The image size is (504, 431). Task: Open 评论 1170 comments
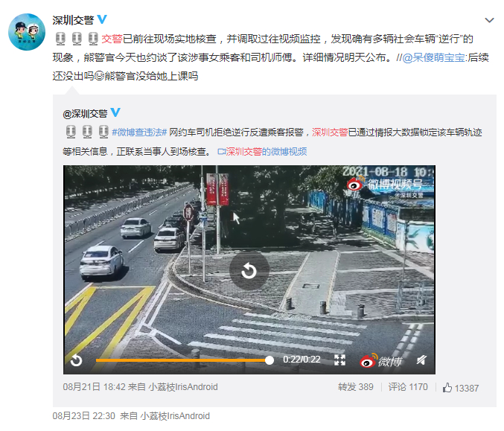point(408,387)
